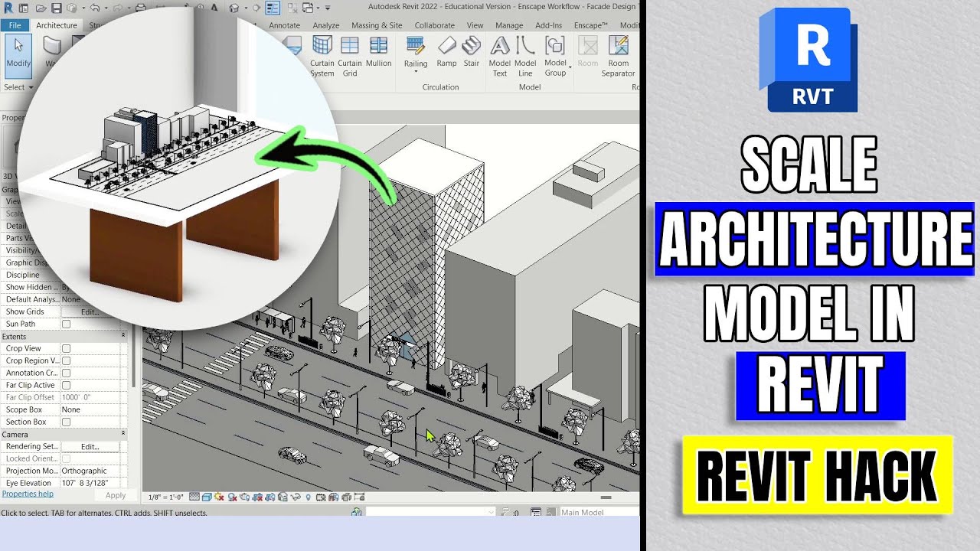Open the Undo history dropdown arrow
980x551 pixels.
(x=106, y=8)
